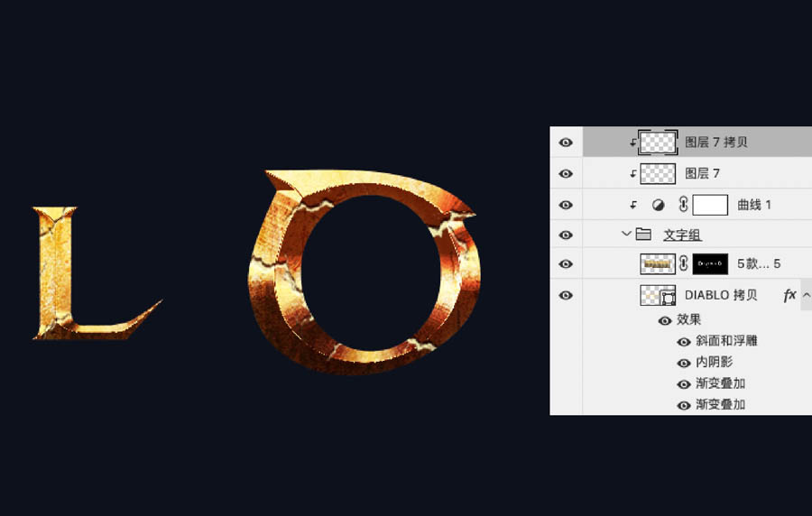The width and height of the screenshot is (812, 516).
Task: Select the black layer mask thumbnail
Action: [710, 264]
